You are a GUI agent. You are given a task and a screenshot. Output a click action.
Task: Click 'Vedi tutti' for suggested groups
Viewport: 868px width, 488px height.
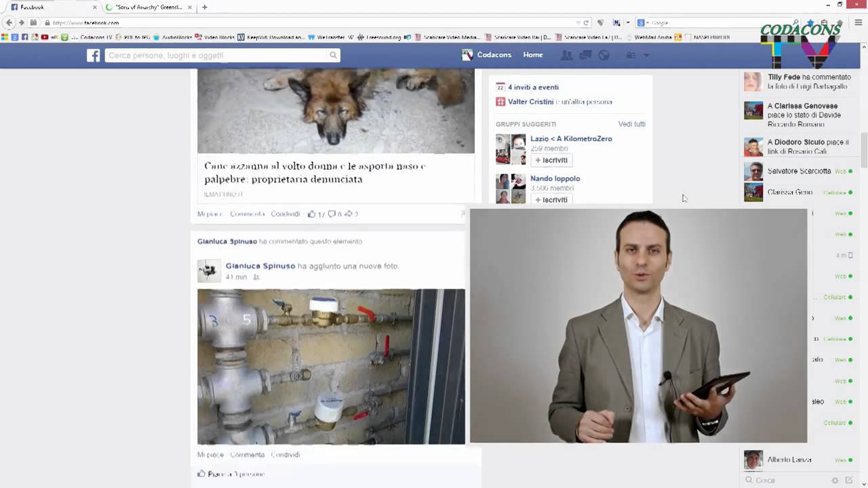(x=631, y=124)
